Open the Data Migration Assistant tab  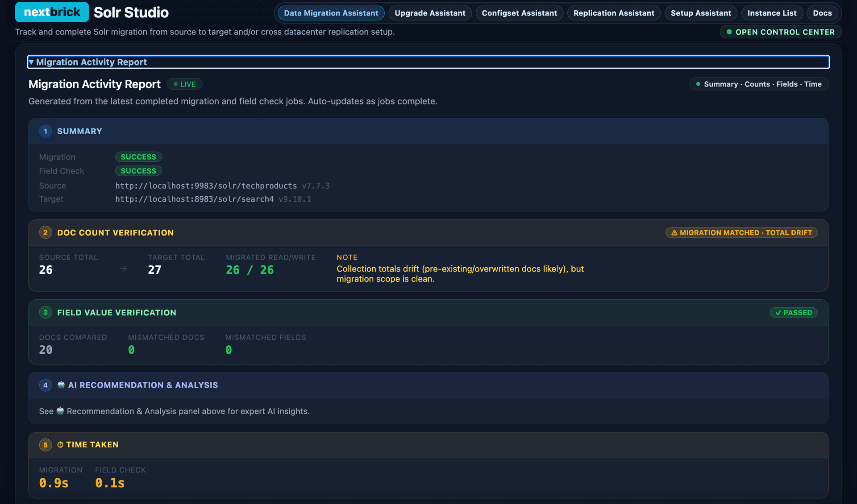pyautogui.click(x=331, y=13)
